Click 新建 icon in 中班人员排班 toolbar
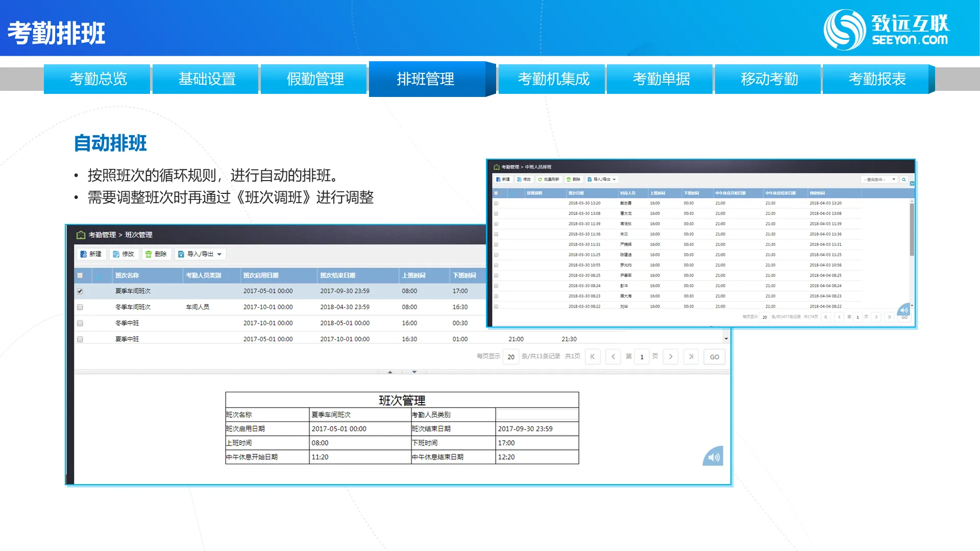The width and height of the screenshot is (980, 551). coord(498,180)
